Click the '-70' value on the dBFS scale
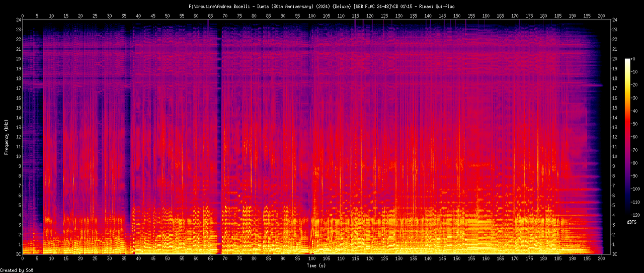 point(634,150)
